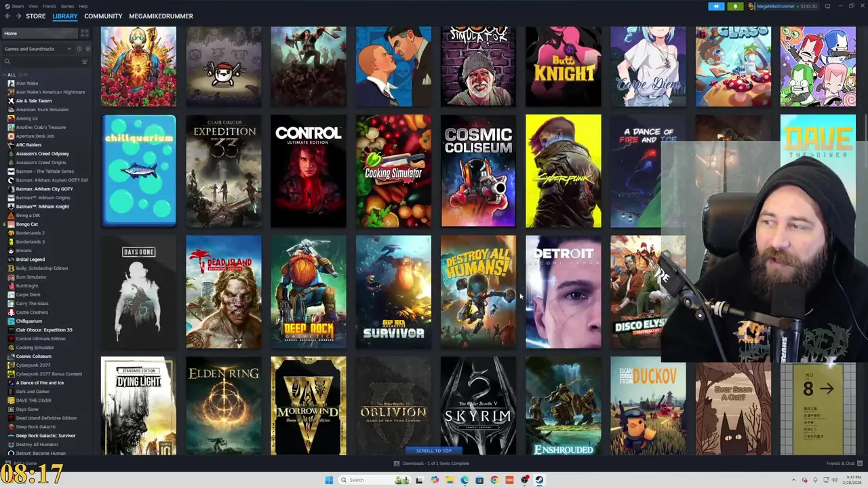The height and width of the screenshot is (488, 868).
Task: Open the Chrome icon on the taskbar
Action: point(494,480)
